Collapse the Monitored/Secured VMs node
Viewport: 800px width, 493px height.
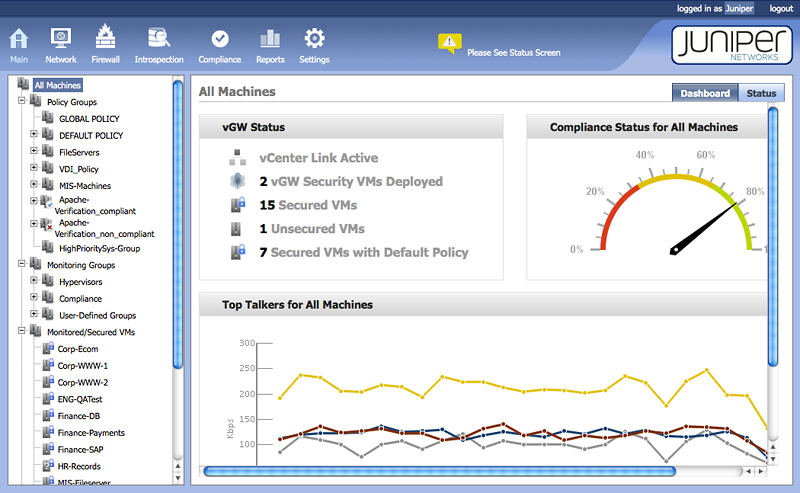tap(22, 330)
